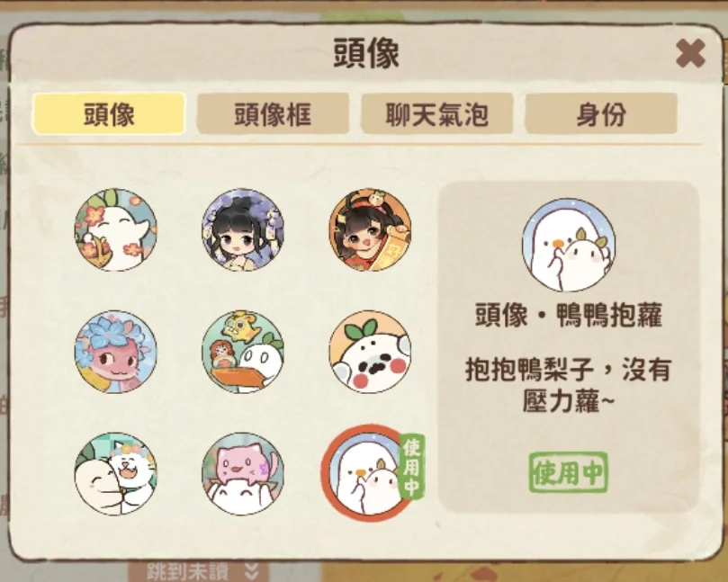Viewport: 728px width, 582px height.
Task: Open the 聊天氣泡 tab
Action: pos(437,113)
